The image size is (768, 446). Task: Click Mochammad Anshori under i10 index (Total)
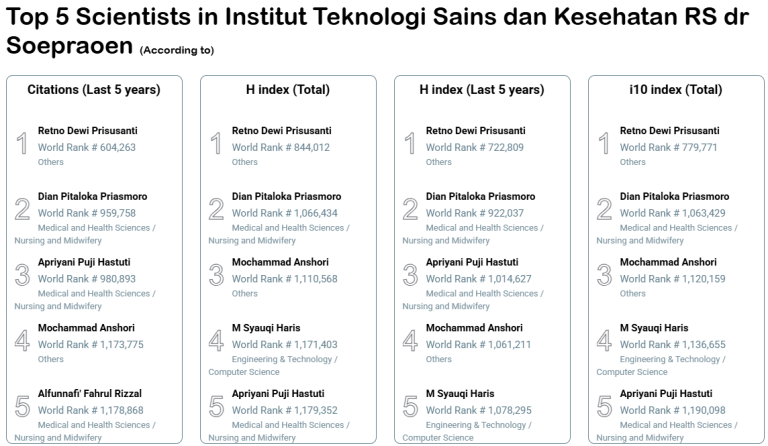(x=668, y=263)
